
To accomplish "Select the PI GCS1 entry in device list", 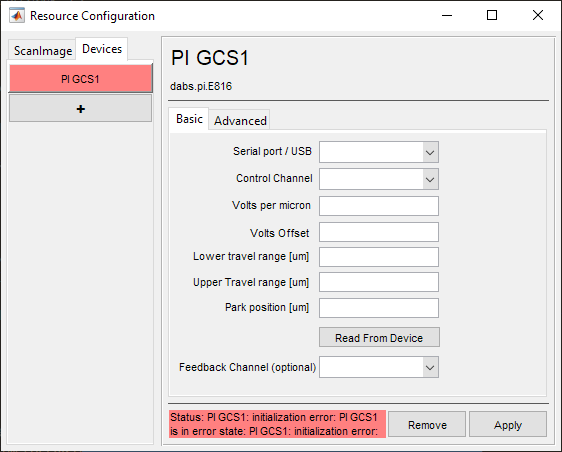I will click(x=81, y=78).
